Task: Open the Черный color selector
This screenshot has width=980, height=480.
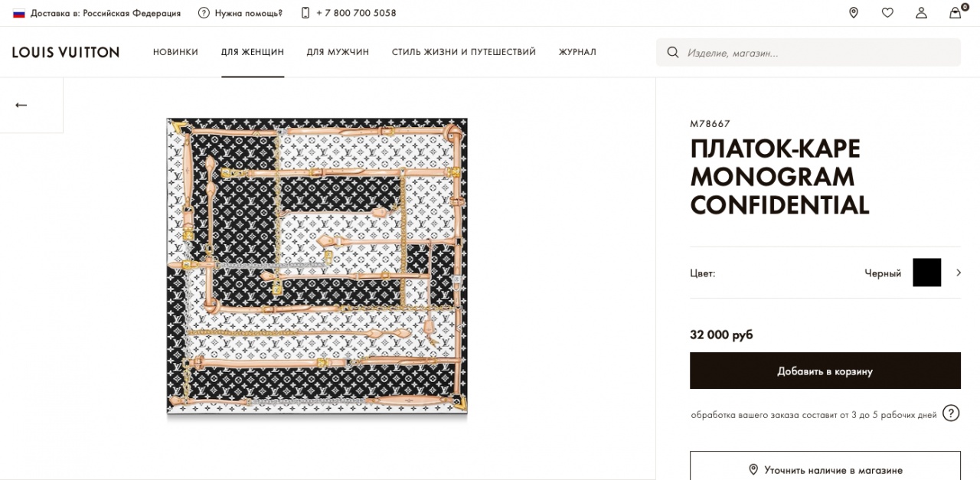Action: (883, 273)
